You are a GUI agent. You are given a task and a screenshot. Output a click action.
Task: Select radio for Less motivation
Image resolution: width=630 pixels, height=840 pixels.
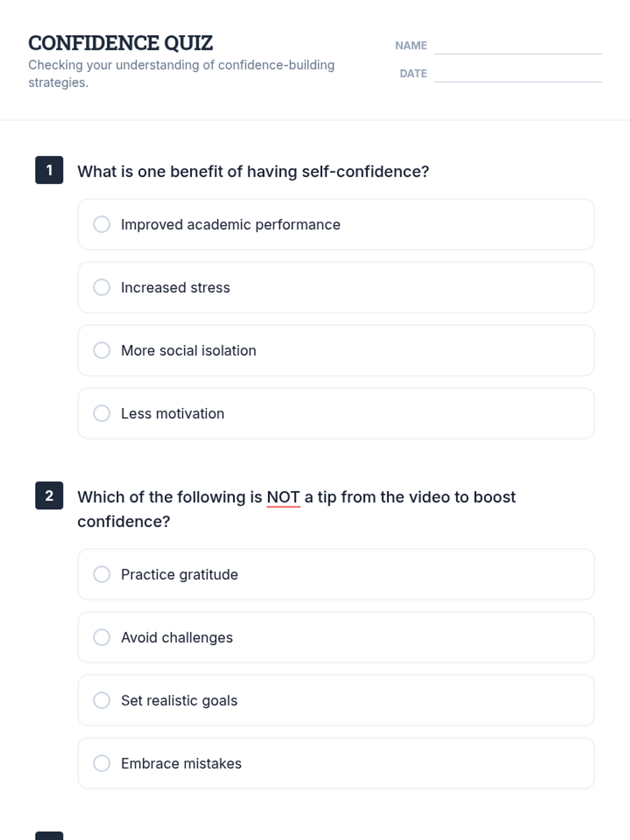[102, 413]
